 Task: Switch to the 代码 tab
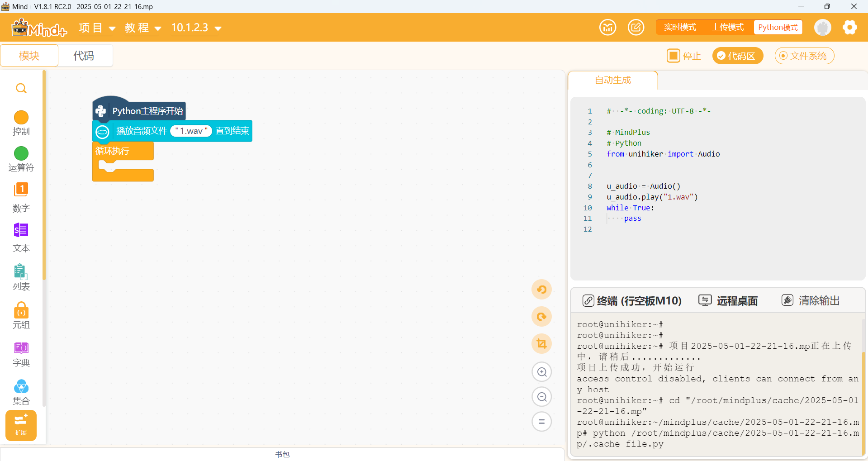84,56
